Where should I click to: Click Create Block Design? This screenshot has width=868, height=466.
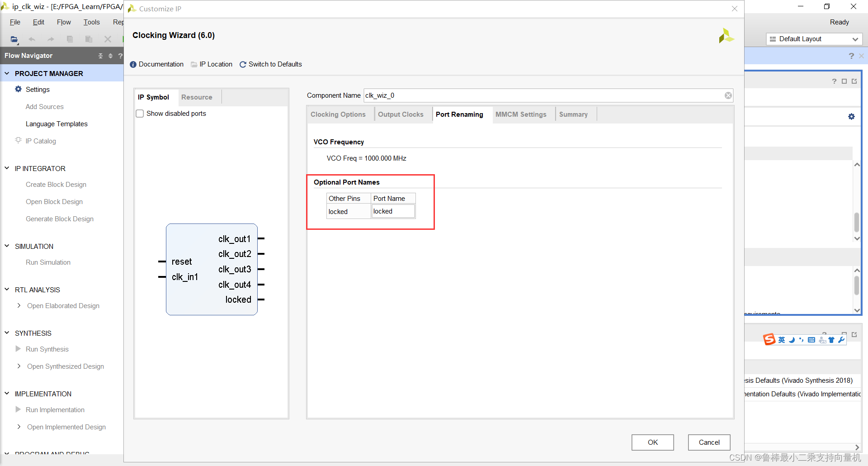pyautogui.click(x=56, y=185)
